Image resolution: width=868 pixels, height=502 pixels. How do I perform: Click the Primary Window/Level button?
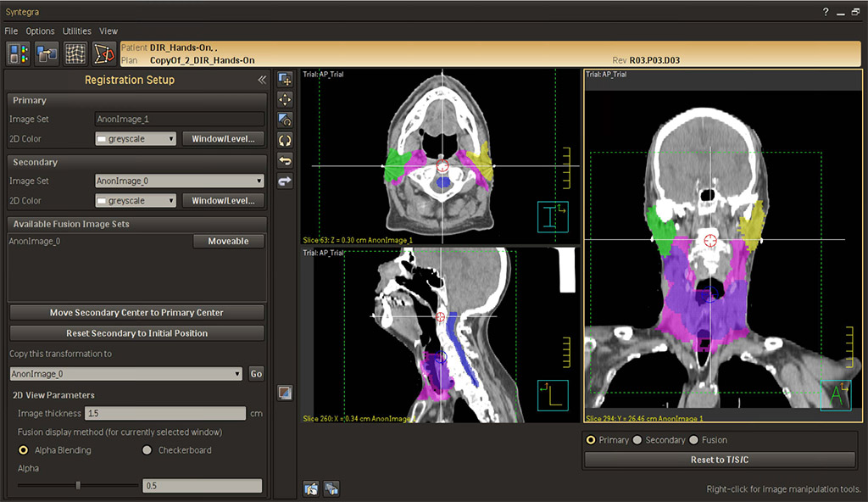point(223,138)
